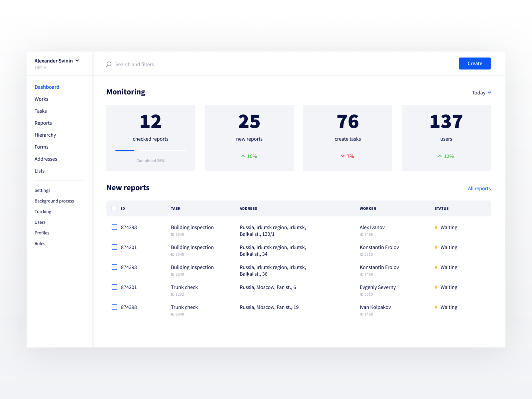Expand the Alexander Svinin account chevron

pos(77,61)
